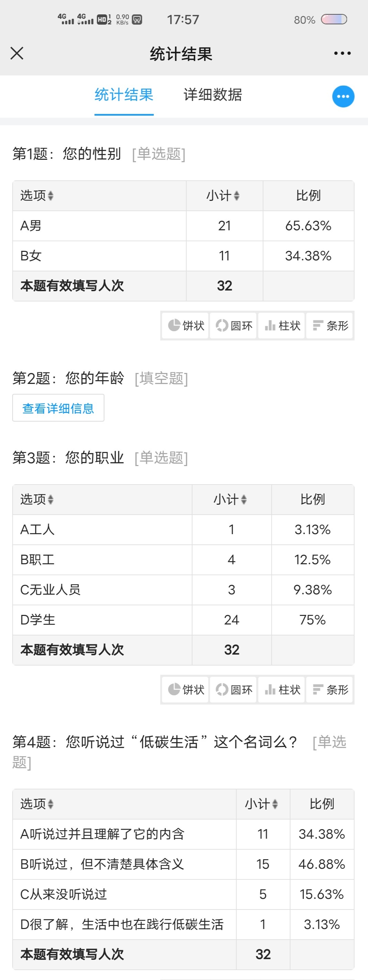
Task: Close the statistics results page
Action: [17, 53]
